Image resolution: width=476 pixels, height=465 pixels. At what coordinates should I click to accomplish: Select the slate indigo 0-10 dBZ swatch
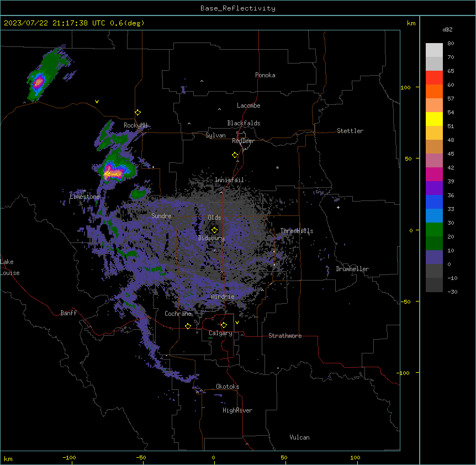[x=434, y=257]
